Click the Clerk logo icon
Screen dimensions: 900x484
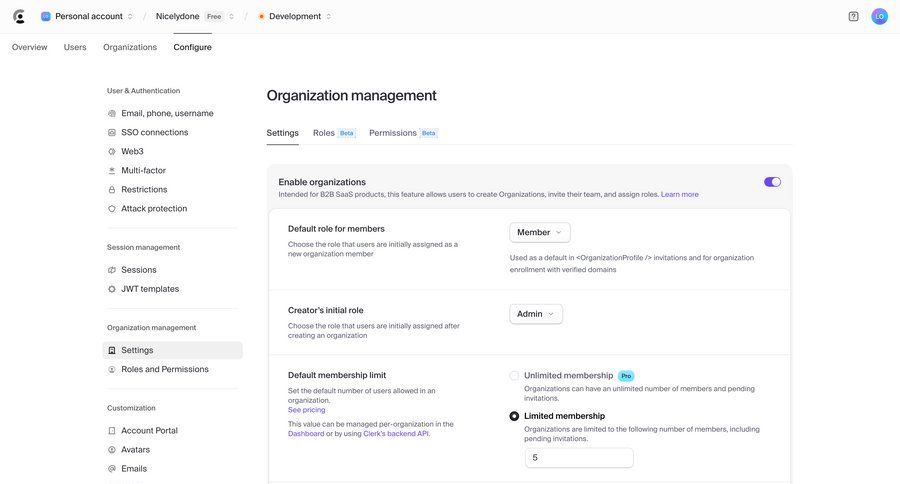tap(19, 17)
